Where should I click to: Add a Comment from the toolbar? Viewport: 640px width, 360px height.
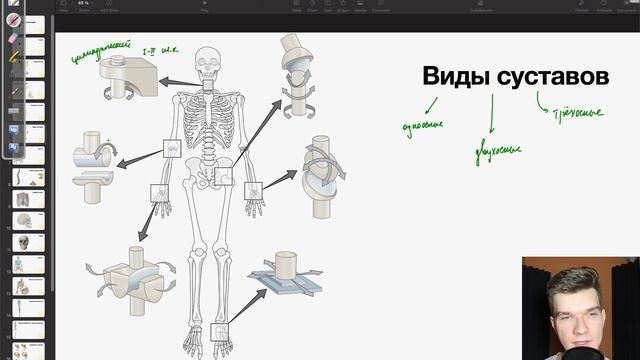380,5
